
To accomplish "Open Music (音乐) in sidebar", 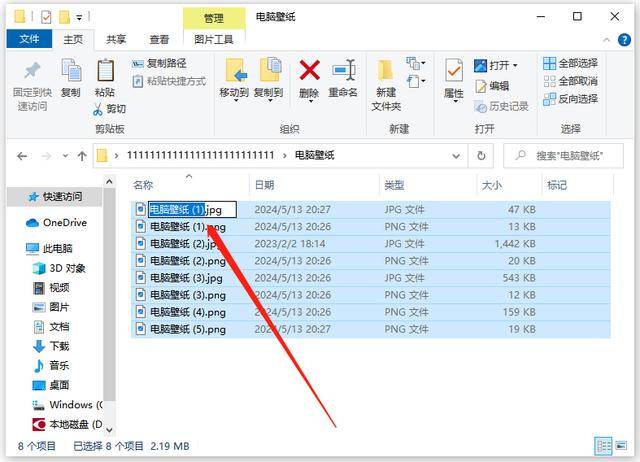I will (x=51, y=366).
